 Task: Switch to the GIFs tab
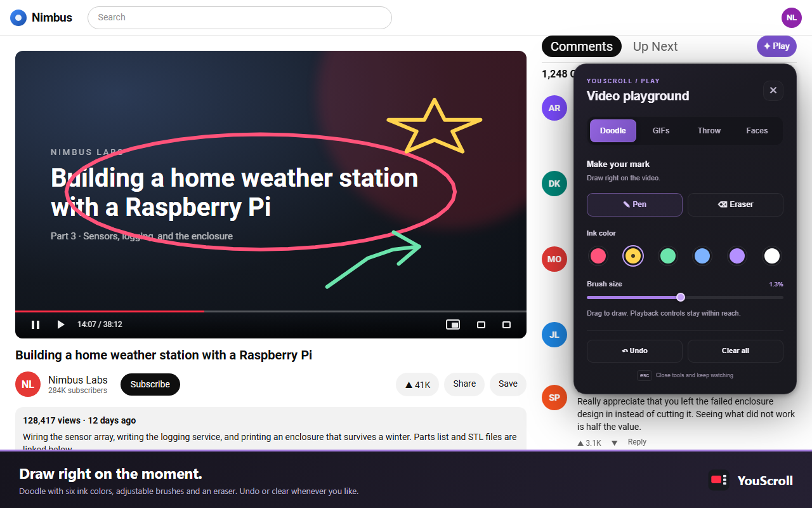[x=661, y=131]
